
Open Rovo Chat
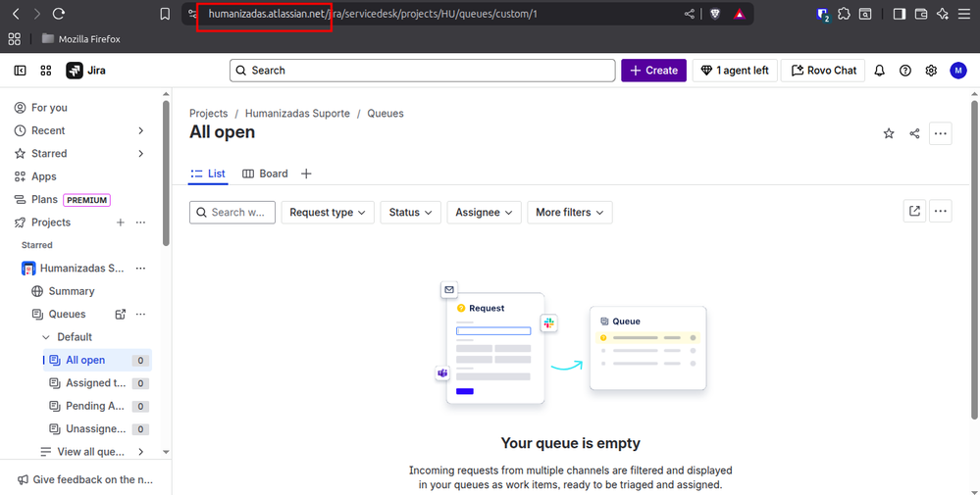pos(824,71)
